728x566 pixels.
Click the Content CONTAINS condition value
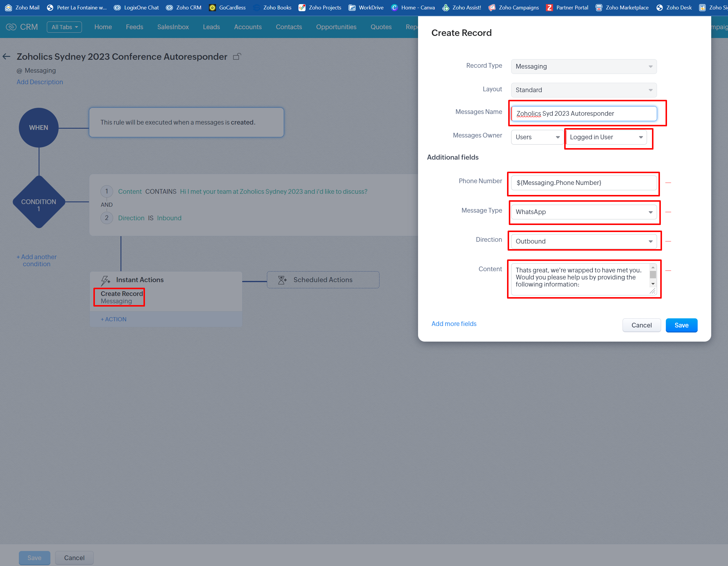(273, 191)
